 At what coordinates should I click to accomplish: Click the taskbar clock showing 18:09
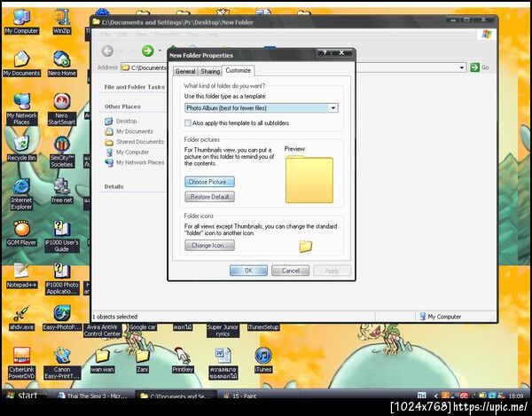[516, 396]
